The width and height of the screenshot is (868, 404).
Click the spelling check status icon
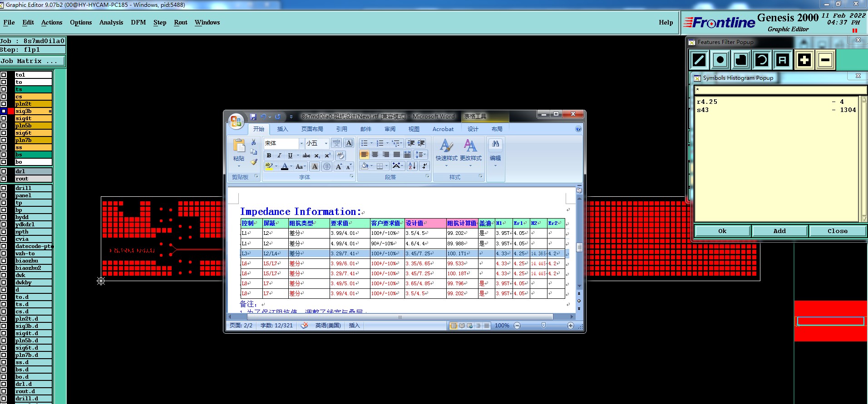tap(304, 326)
